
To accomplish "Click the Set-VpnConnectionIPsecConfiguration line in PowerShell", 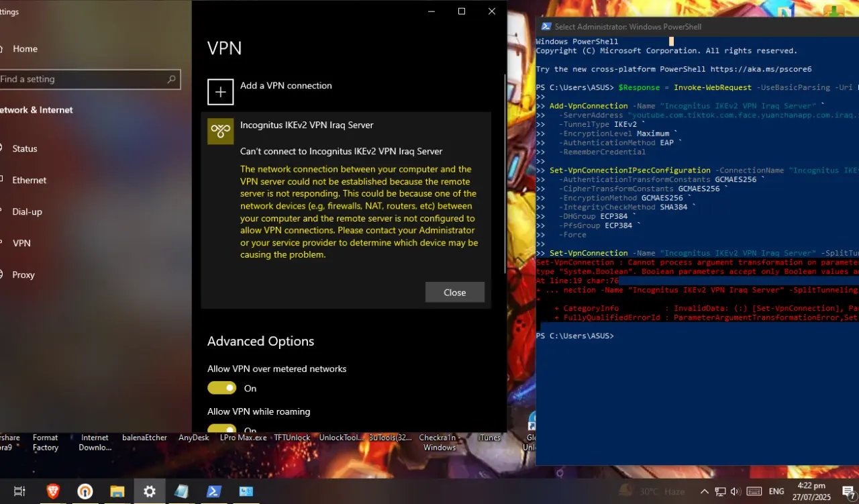I will coord(697,170).
